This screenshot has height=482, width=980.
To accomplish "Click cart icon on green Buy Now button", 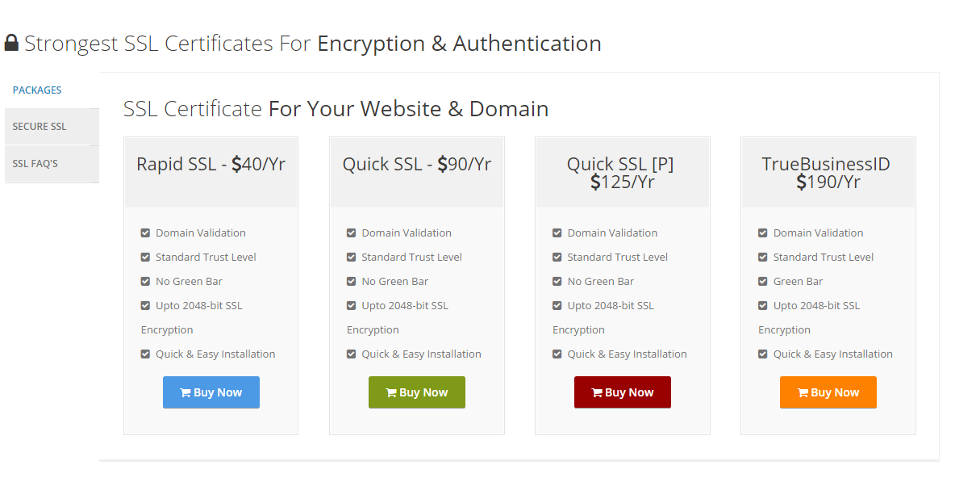I will [x=391, y=393].
